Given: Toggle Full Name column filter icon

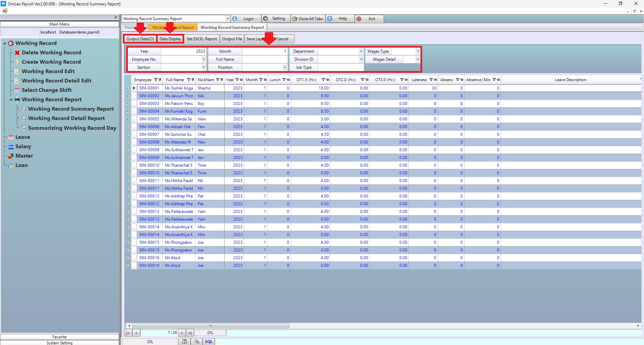Looking at the screenshot, I should point(189,80).
